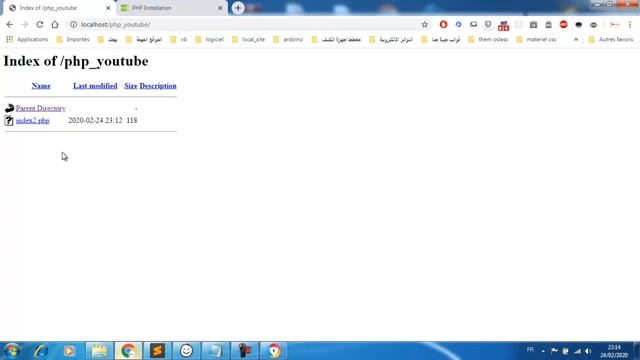Sort listing by Description column

pyautogui.click(x=158, y=86)
